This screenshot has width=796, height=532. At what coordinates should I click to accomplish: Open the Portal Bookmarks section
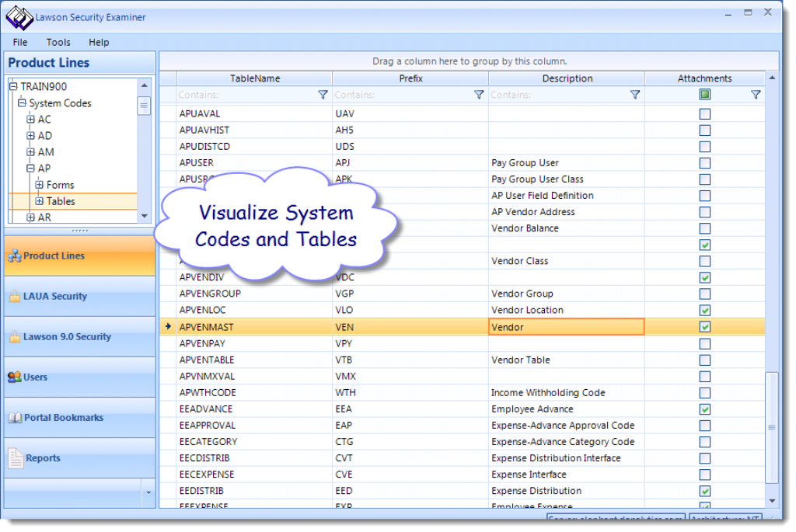tap(80, 418)
